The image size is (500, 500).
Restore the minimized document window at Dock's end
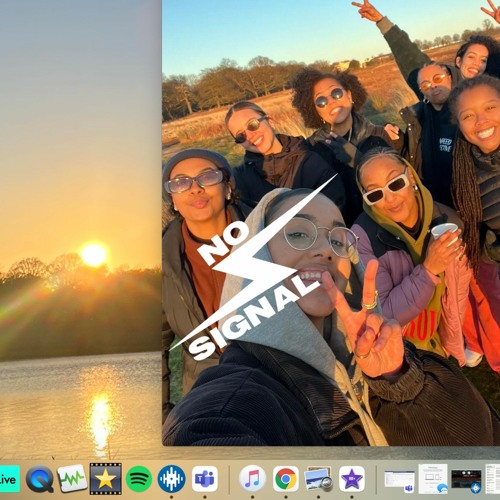point(493,479)
